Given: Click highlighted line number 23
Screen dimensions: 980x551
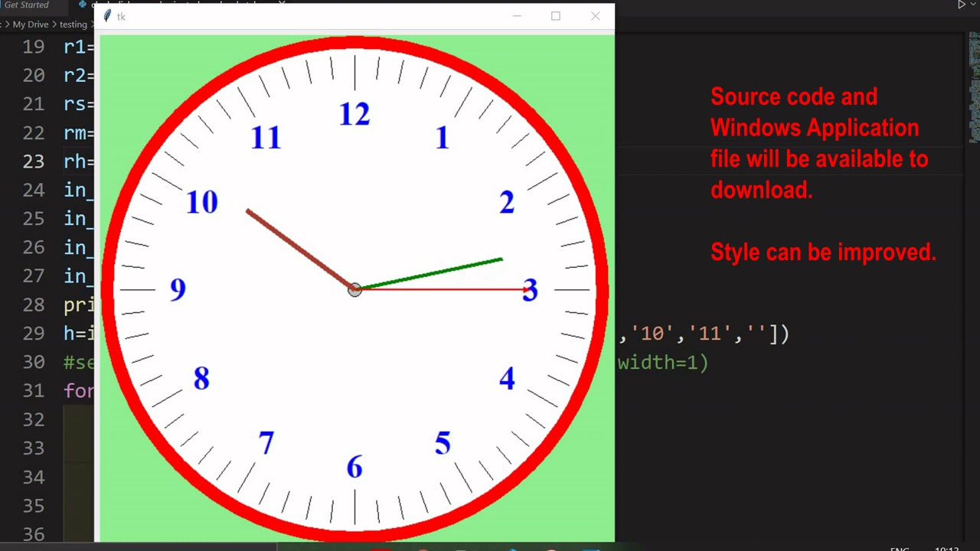Looking at the screenshot, I should point(33,162).
